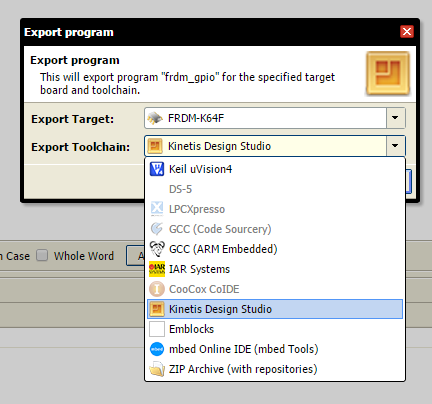Close the Export program dialog

pos(407,32)
